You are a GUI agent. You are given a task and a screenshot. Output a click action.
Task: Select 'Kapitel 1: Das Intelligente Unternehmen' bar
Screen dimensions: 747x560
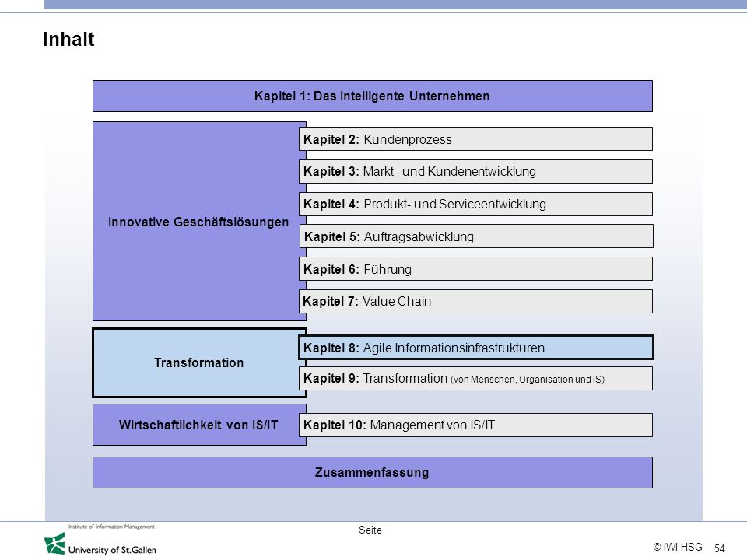tap(373, 96)
